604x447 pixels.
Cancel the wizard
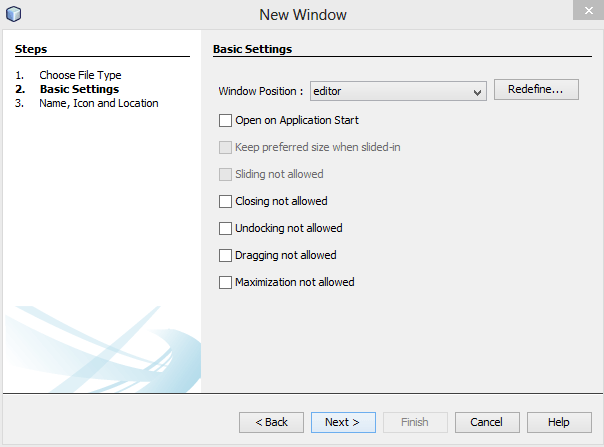tap(487, 422)
